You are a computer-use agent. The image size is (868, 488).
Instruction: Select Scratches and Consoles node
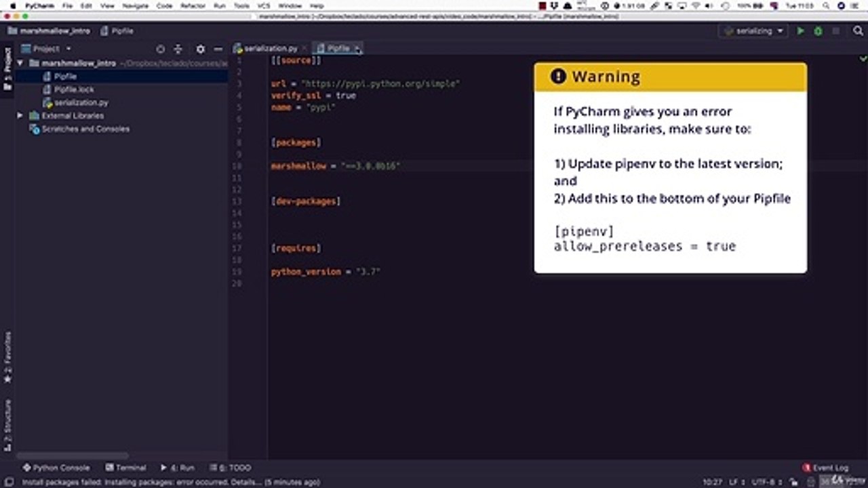click(x=85, y=129)
